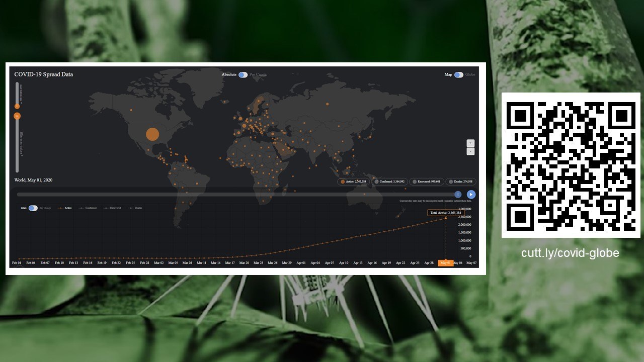Click the Confirmed stat pill

pos(389,182)
